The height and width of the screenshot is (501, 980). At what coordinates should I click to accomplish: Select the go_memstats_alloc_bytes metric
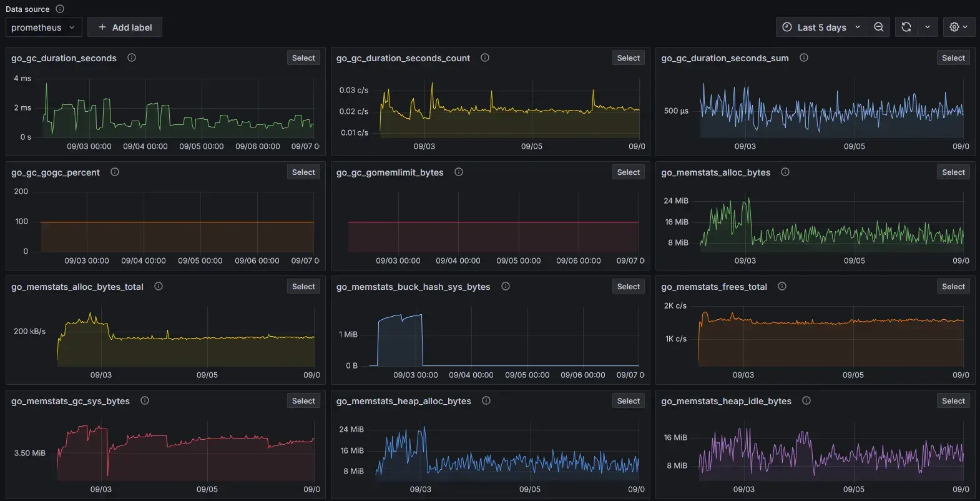pyautogui.click(x=953, y=172)
